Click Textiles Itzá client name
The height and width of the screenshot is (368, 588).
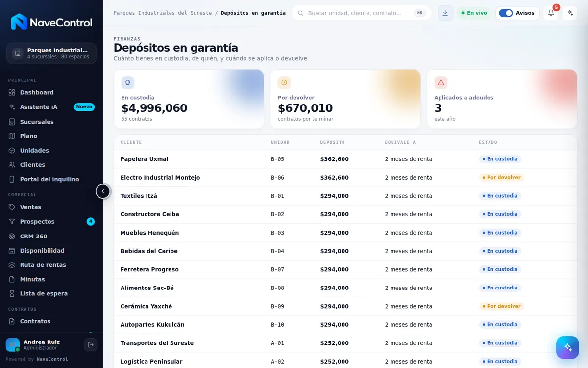[139, 196]
